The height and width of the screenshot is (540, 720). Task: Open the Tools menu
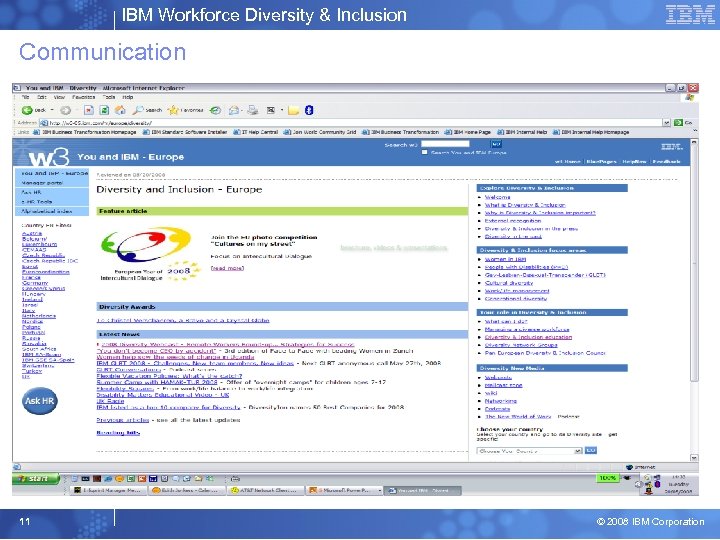pyautogui.click(x=109, y=97)
